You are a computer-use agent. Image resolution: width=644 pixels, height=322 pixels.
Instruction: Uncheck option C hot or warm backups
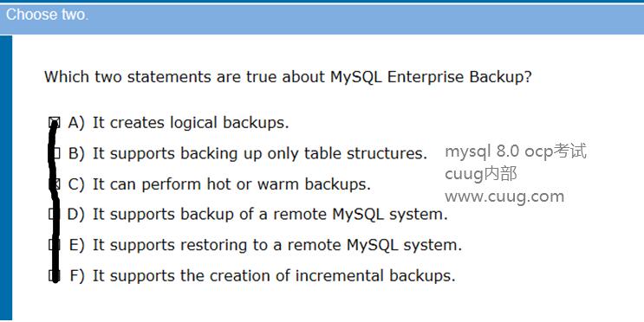pos(55,184)
